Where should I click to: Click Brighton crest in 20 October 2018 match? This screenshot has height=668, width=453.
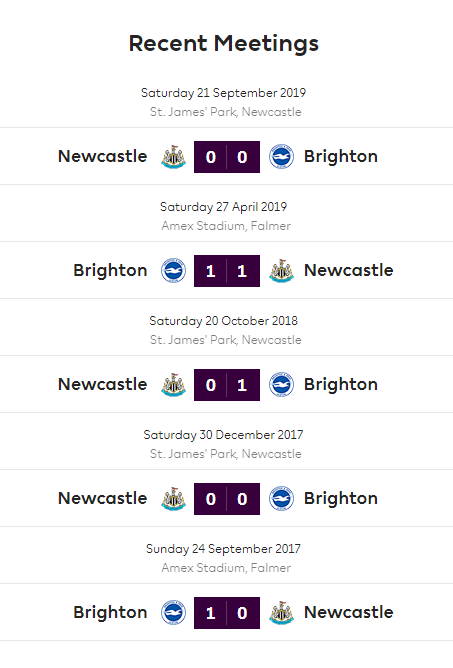pyautogui.click(x=281, y=385)
